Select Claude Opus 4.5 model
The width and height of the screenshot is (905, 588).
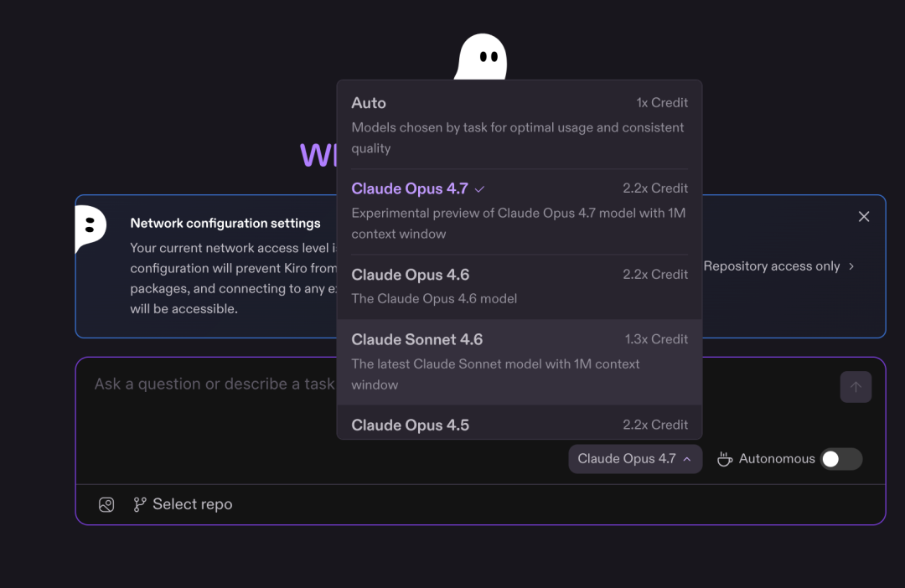(x=520, y=422)
